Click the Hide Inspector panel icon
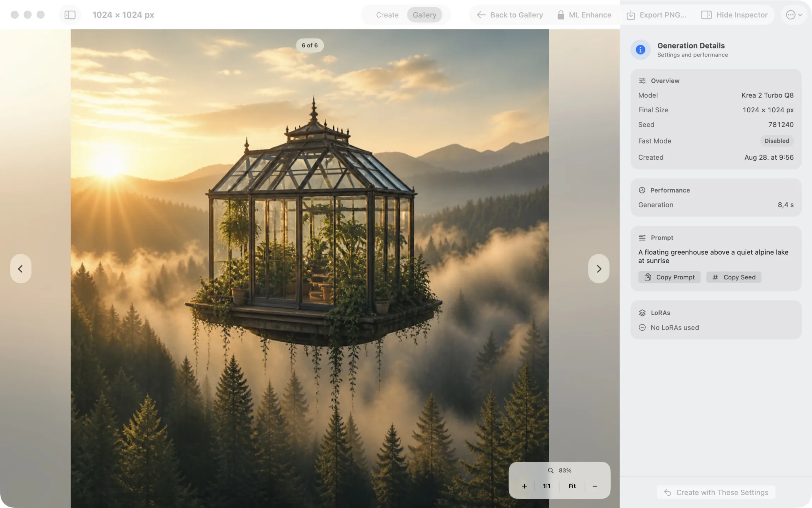Screen dimensions: 812x508 [x=706, y=15]
